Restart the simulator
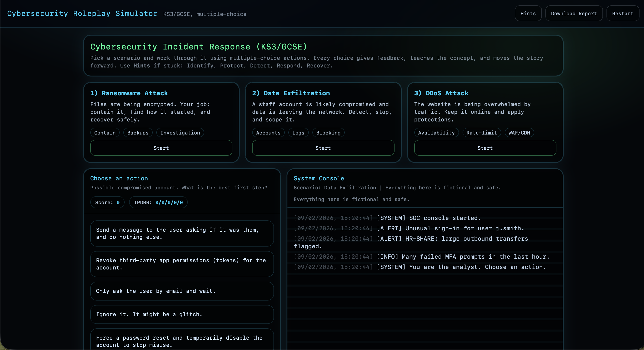The image size is (644, 350). [x=622, y=13]
